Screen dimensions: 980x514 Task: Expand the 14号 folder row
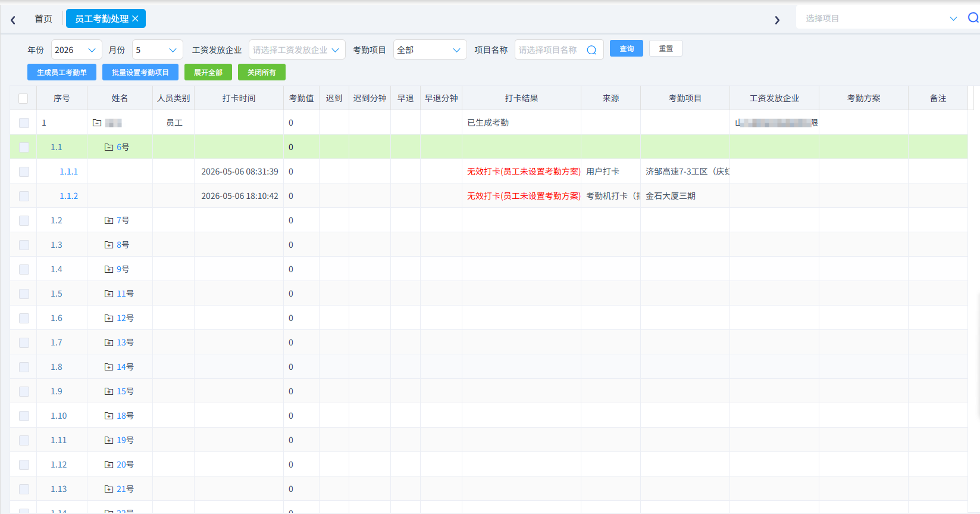point(109,367)
